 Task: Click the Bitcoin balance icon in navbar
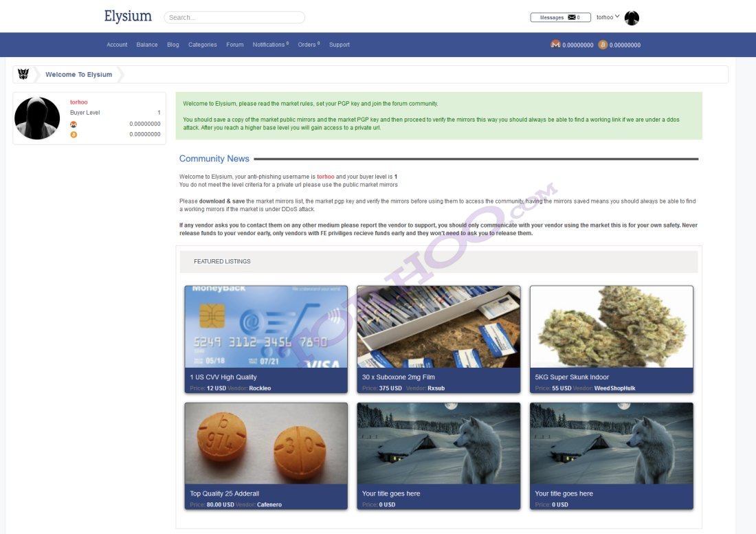(x=603, y=45)
